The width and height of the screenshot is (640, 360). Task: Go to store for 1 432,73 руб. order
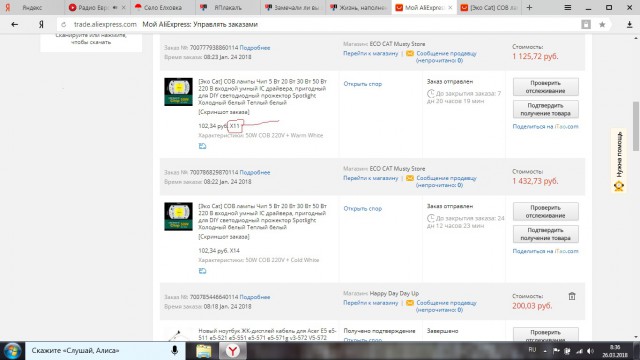pos(371,178)
